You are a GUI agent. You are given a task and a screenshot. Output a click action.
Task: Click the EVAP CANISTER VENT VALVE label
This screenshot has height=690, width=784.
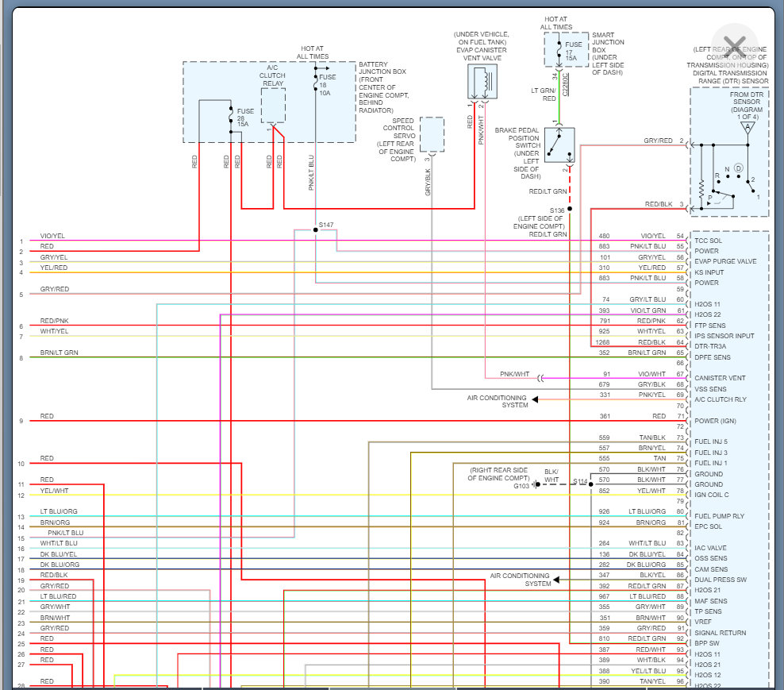tap(482, 54)
